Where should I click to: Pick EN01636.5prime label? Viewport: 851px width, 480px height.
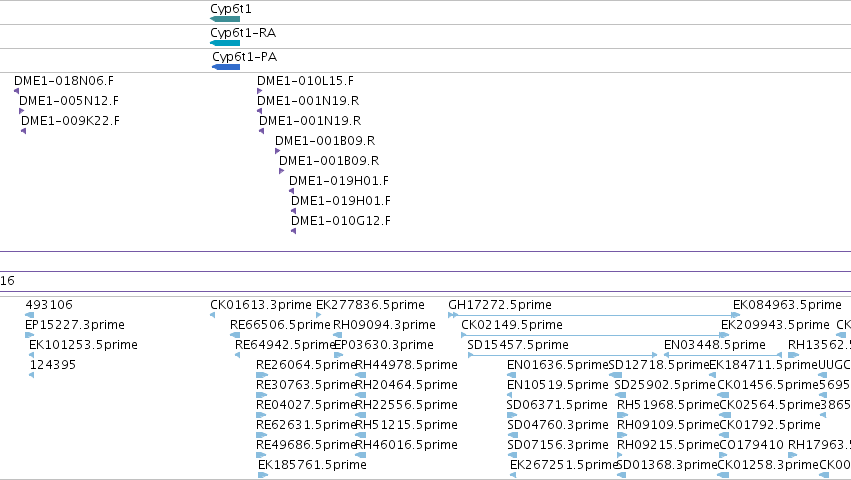coord(557,365)
